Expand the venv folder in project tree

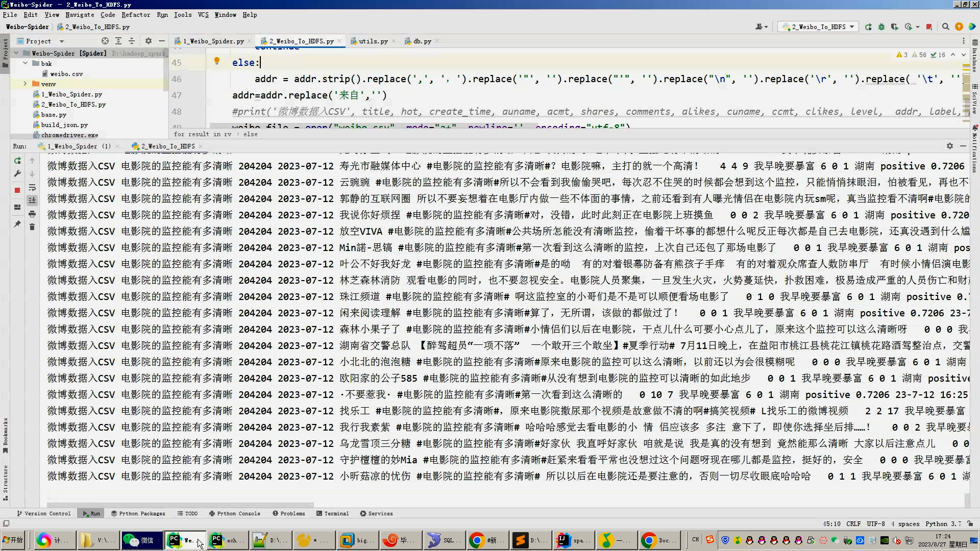(25, 84)
